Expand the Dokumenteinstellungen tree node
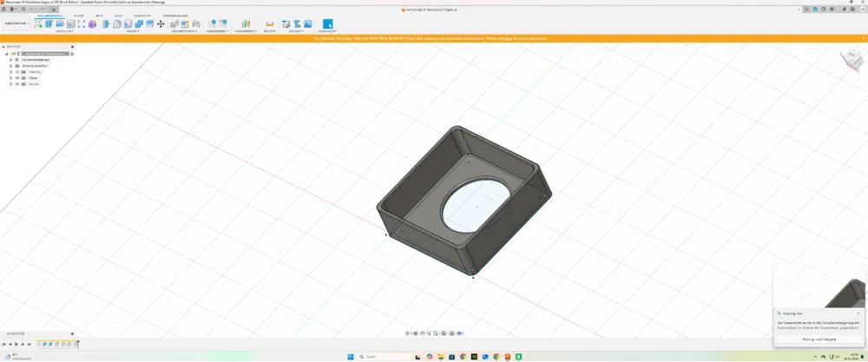This screenshot has height=362, width=868. (x=10, y=60)
